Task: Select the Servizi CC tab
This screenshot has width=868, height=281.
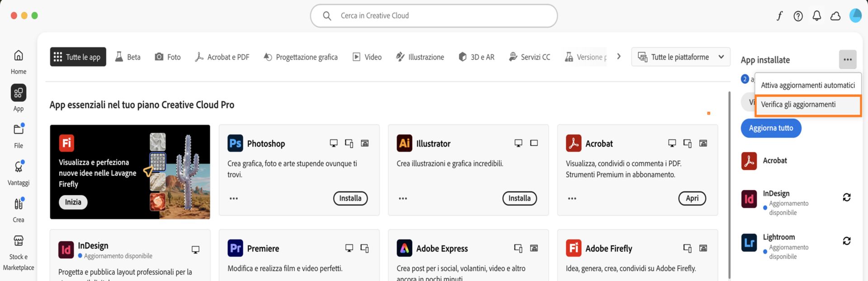Action: pyautogui.click(x=529, y=57)
